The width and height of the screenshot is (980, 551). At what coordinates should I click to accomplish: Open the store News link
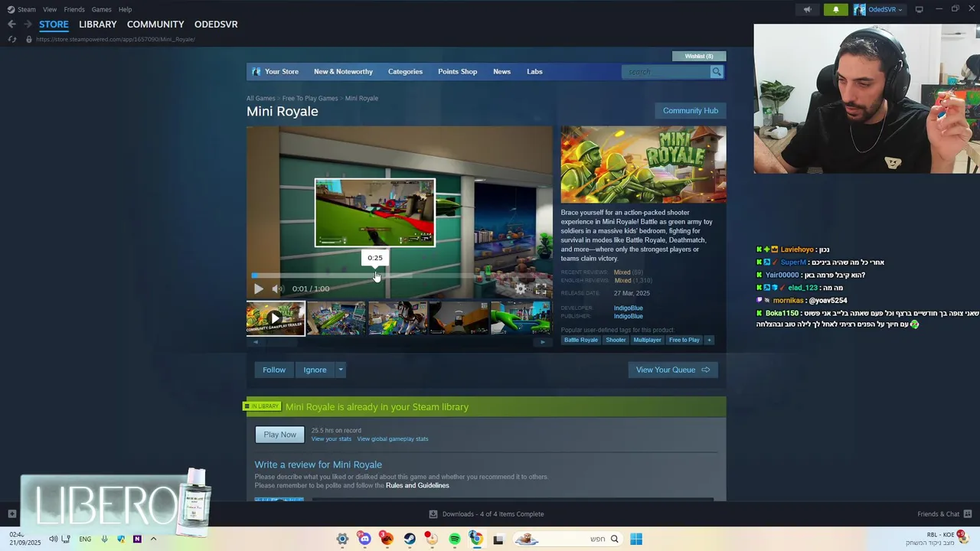501,72
